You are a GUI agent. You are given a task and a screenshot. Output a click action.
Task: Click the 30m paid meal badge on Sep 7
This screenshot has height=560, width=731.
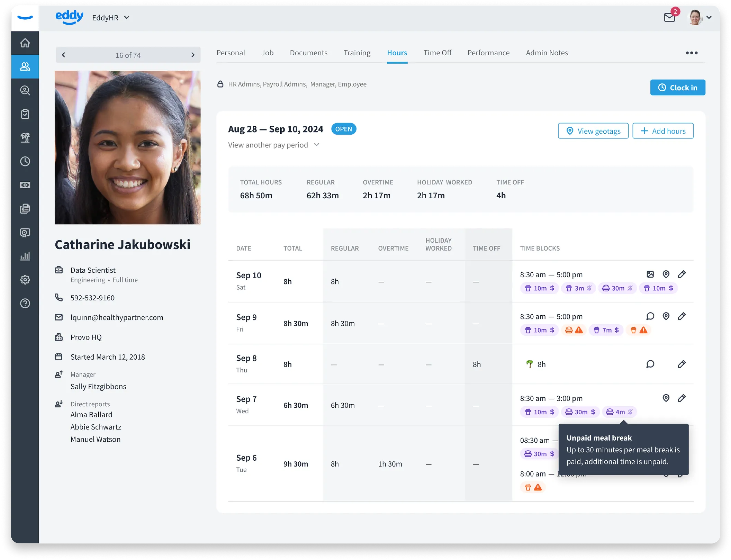(580, 412)
